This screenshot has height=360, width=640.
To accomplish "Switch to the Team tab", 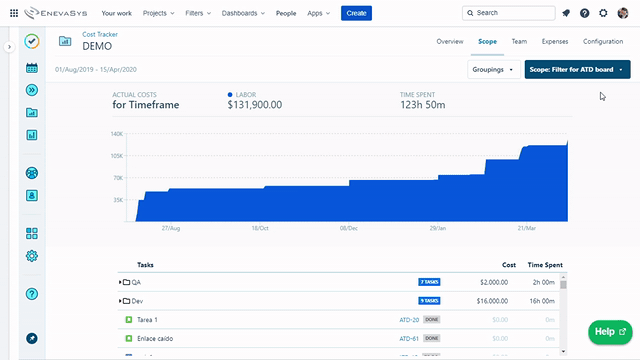I will 519,41.
